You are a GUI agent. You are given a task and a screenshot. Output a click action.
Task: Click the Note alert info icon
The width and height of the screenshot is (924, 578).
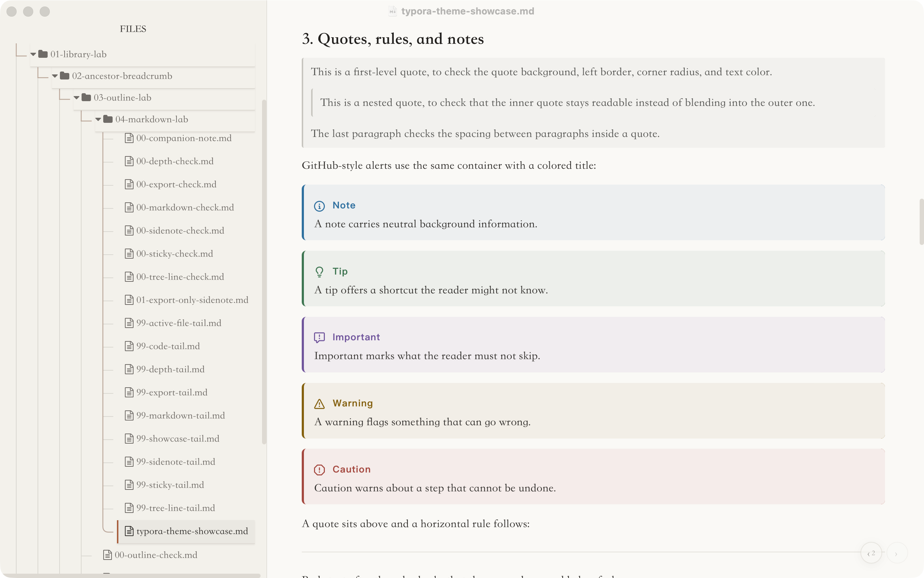click(319, 206)
